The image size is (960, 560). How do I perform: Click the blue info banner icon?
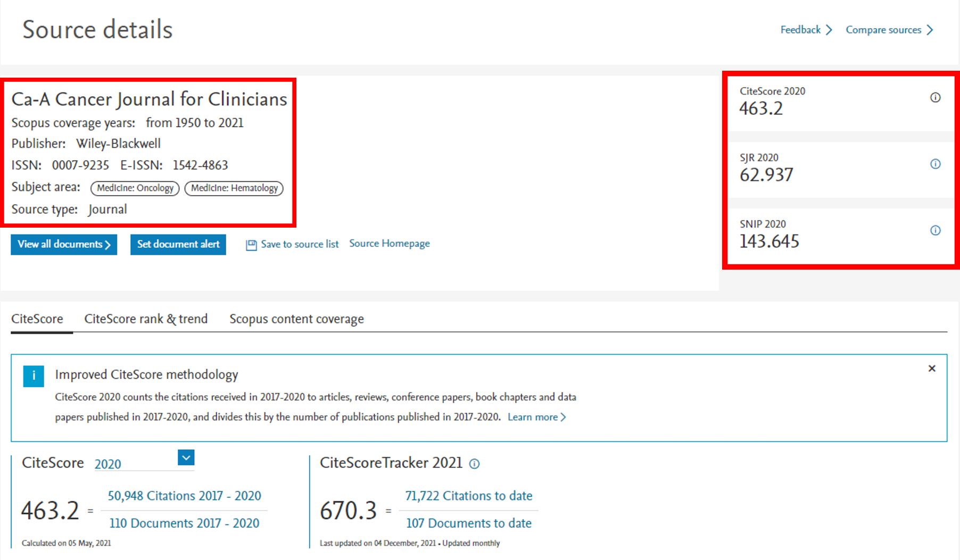(x=34, y=376)
